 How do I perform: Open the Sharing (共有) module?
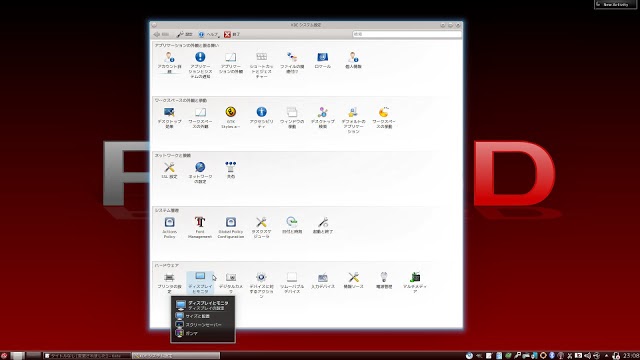[x=231, y=170]
